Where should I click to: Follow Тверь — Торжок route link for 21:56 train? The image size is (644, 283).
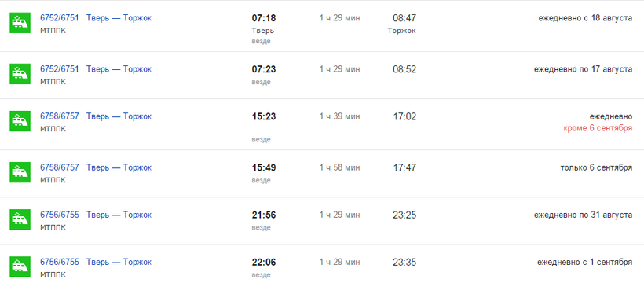click(x=119, y=215)
